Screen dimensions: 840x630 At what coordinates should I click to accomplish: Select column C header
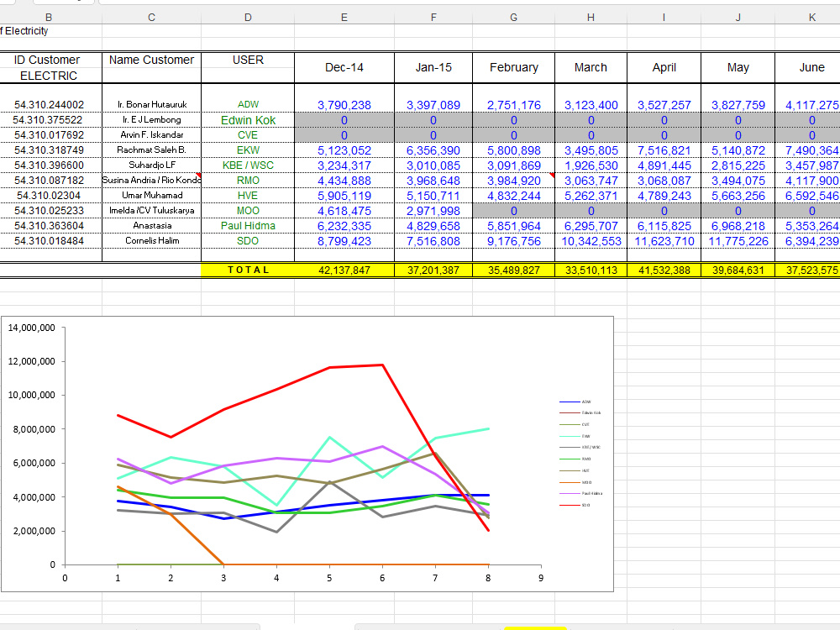click(151, 18)
